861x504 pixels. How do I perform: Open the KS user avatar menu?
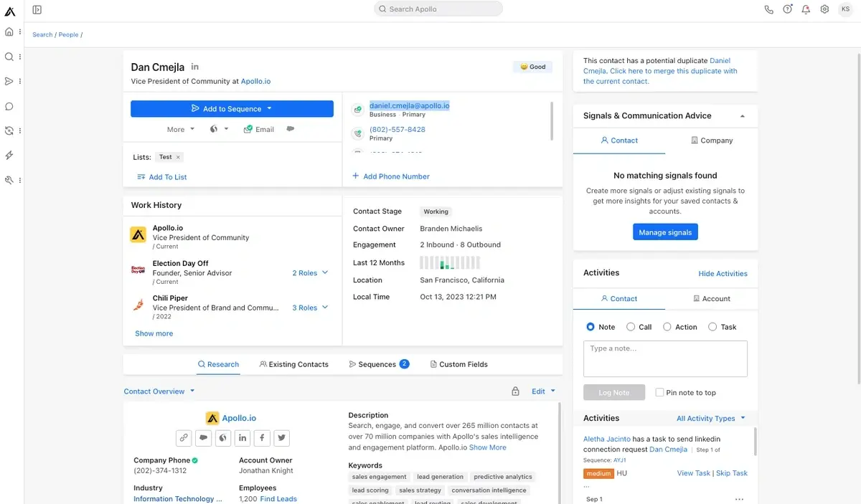point(845,9)
